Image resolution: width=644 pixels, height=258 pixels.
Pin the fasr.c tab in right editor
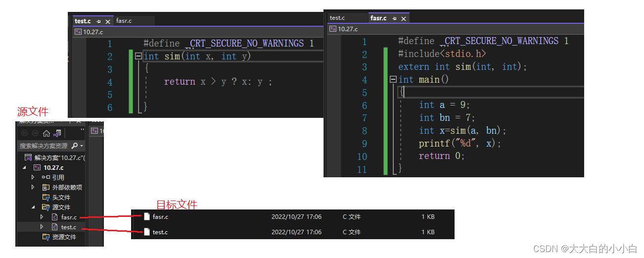[x=394, y=18]
